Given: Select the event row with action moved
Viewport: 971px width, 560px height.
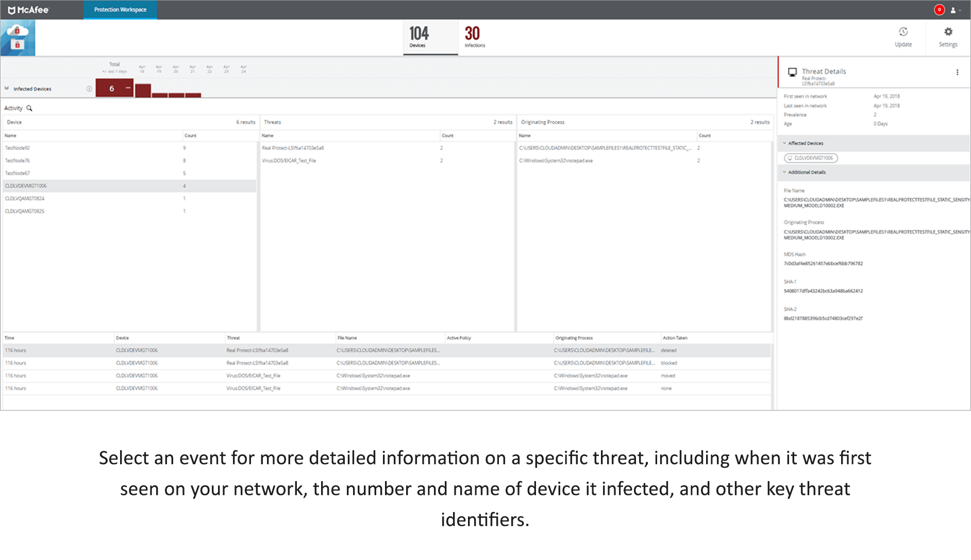Looking at the screenshot, I should coord(387,376).
